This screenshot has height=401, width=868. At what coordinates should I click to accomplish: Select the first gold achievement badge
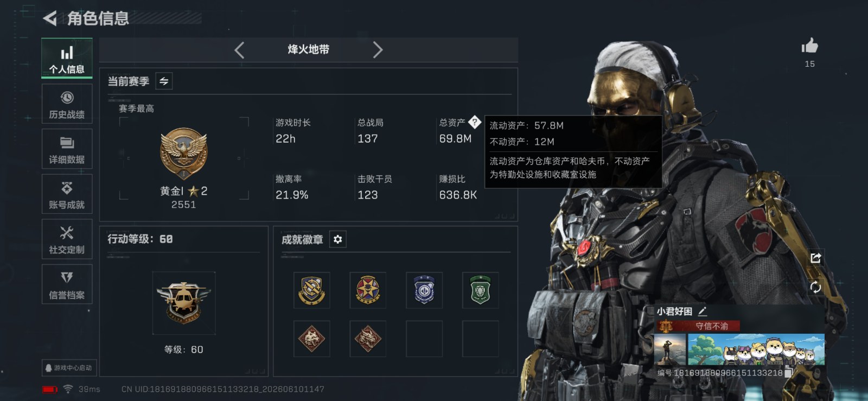[311, 290]
